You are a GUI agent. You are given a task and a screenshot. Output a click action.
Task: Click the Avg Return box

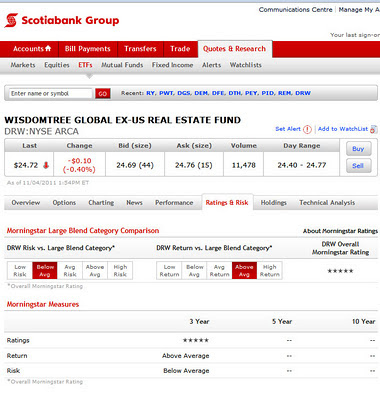(x=219, y=271)
